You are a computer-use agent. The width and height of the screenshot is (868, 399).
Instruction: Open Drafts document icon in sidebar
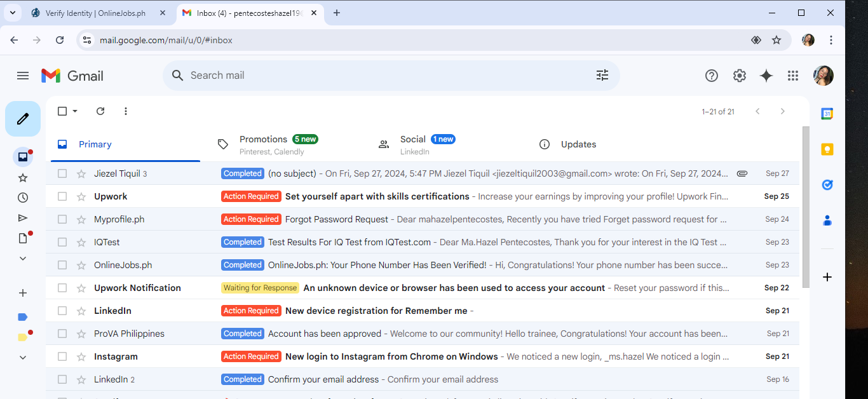point(23,238)
